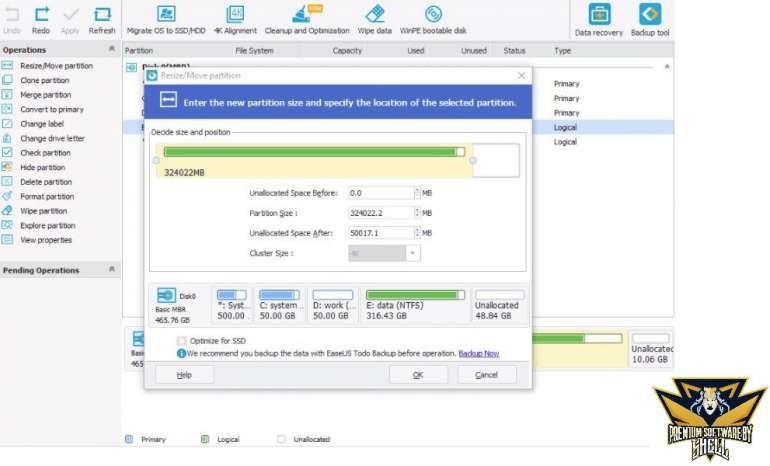770x466 pixels.
Task: Follow the Backup Now link
Action: 478,353
